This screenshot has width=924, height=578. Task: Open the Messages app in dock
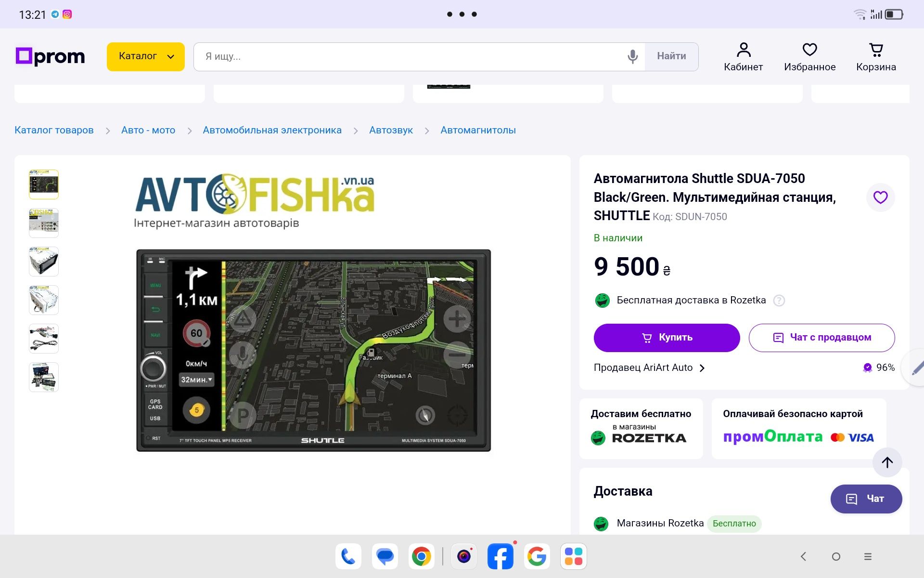(385, 556)
